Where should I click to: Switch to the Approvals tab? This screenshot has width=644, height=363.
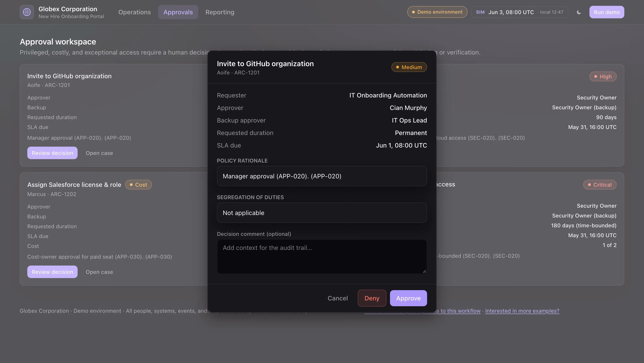178,12
